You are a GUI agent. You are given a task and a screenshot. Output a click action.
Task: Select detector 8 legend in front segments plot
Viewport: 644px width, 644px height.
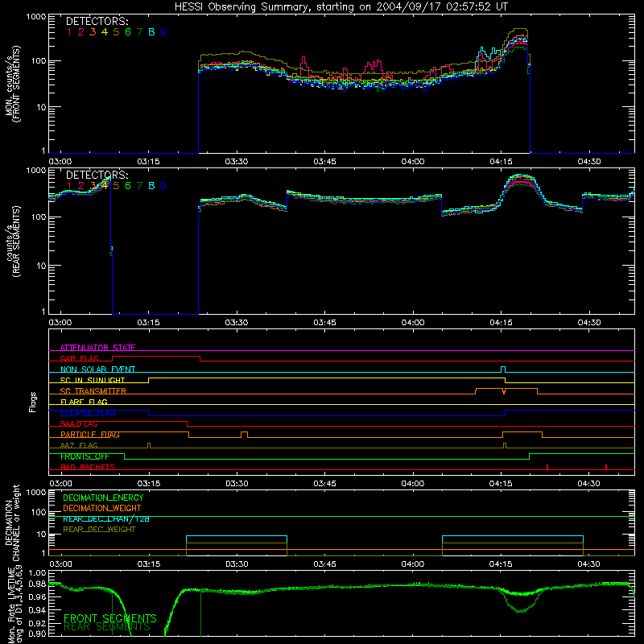(x=151, y=32)
